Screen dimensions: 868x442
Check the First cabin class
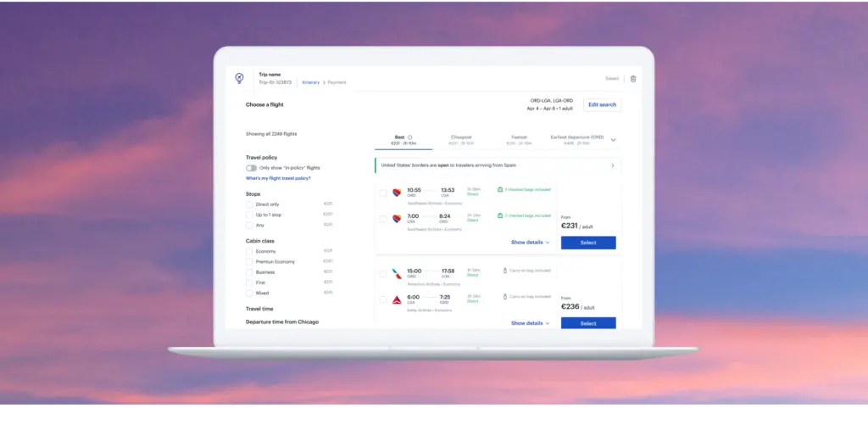[249, 283]
